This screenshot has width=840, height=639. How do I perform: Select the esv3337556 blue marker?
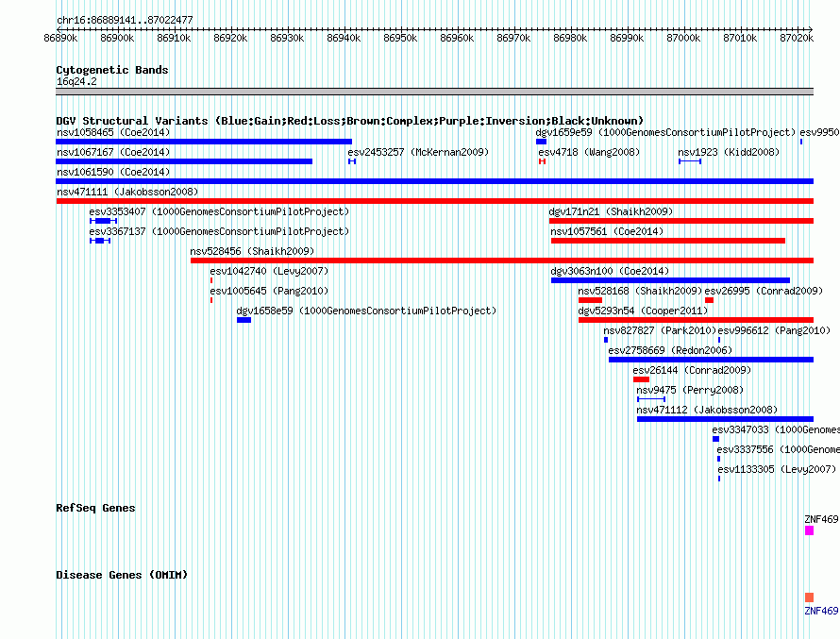pos(719,459)
